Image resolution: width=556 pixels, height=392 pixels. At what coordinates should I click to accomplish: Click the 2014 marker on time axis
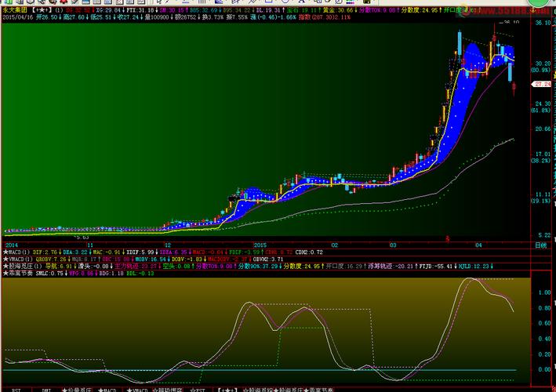coord(11,245)
